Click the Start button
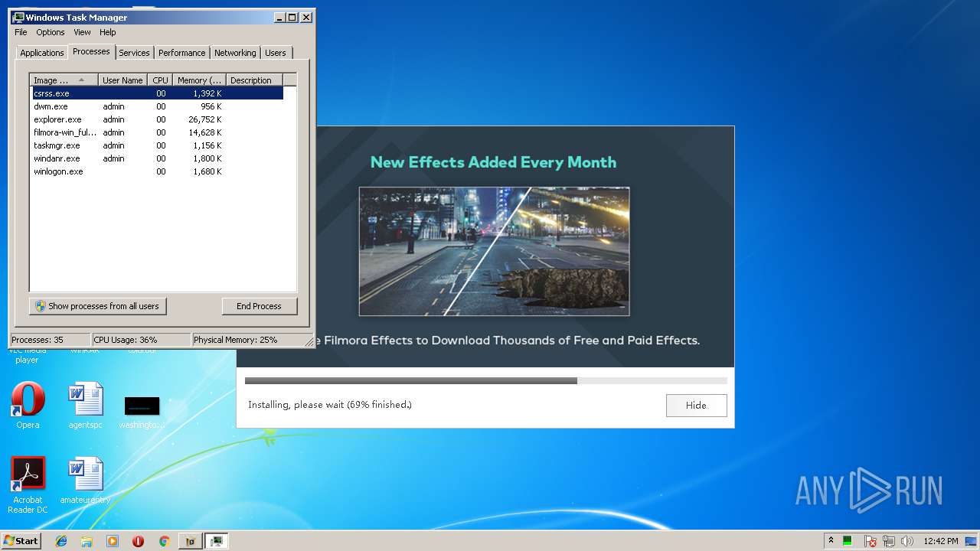The height and width of the screenshot is (551, 980). (21, 541)
